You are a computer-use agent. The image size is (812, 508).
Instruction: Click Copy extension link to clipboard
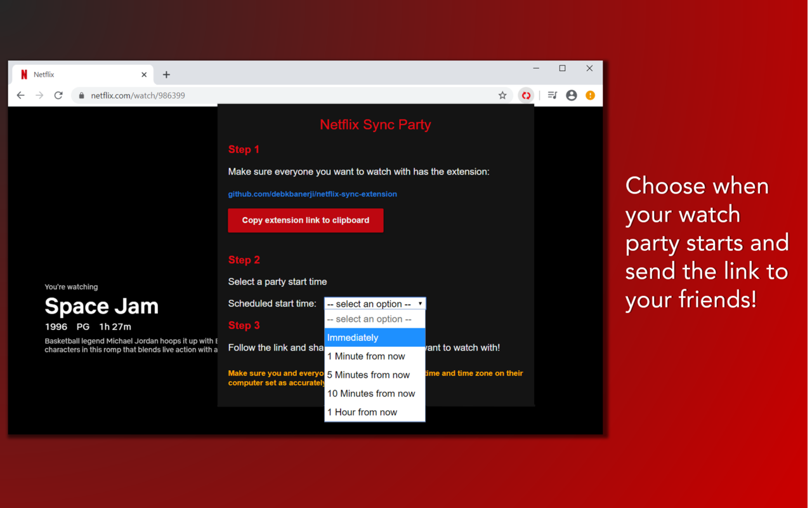pos(306,220)
